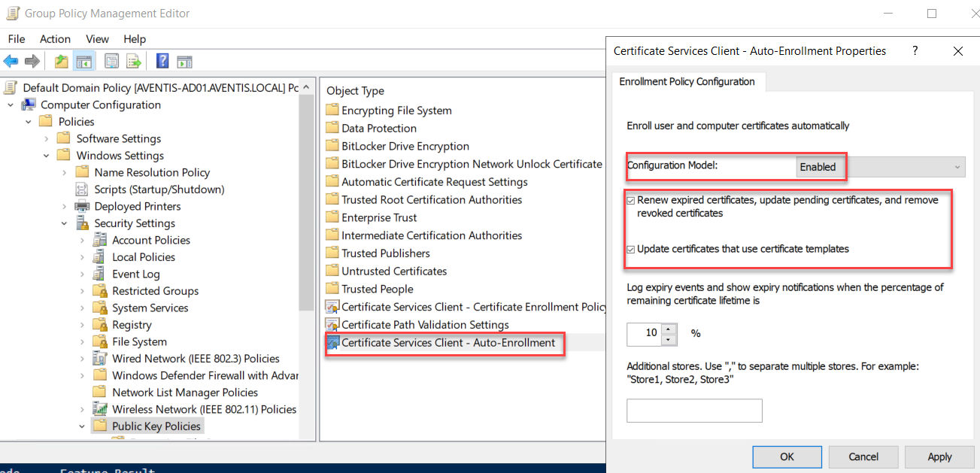Click the Additional stores text field

pyautogui.click(x=694, y=411)
